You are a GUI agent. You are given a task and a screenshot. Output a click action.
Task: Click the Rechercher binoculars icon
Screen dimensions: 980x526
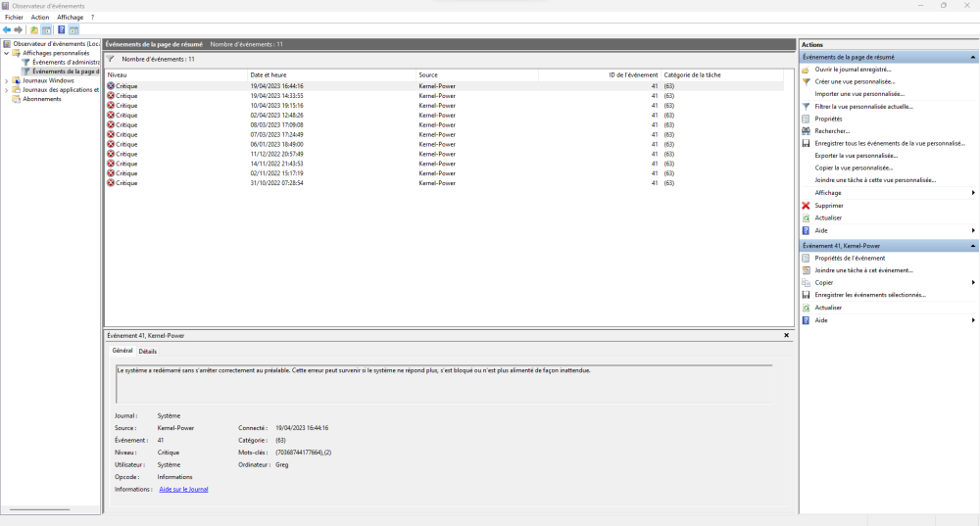click(x=806, y=130)
